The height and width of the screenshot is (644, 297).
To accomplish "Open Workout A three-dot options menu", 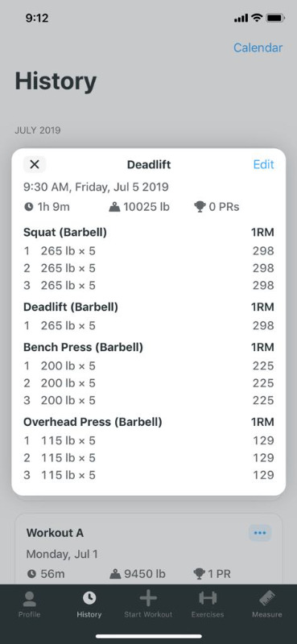I will [x=260, y=533].
